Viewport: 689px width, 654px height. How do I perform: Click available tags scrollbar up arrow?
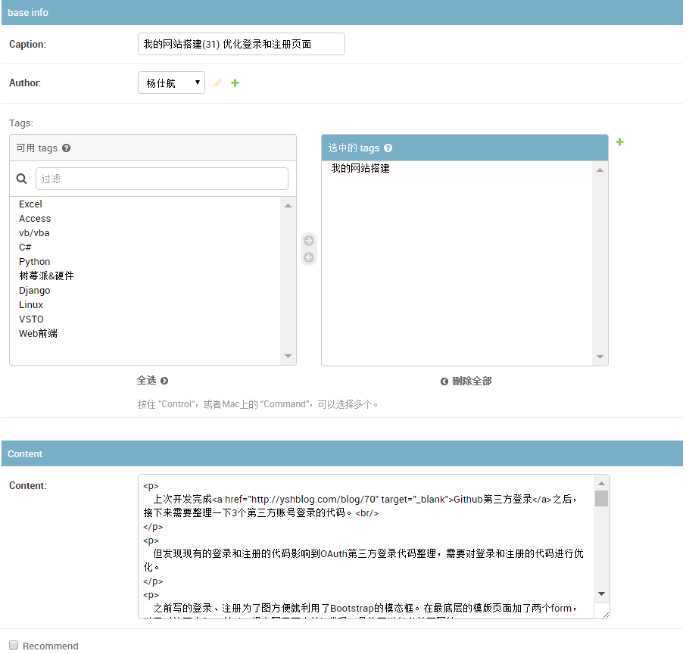coord(288,206)
